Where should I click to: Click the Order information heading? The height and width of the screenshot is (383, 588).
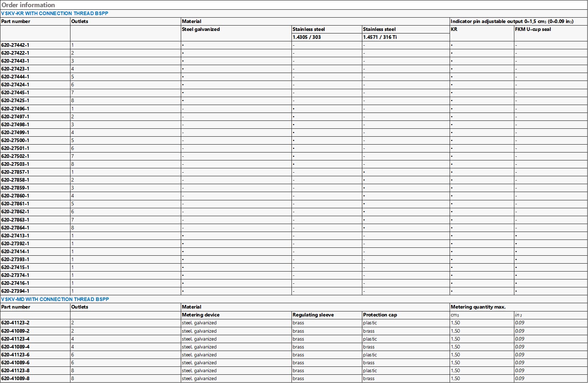[x=28, y=5]
